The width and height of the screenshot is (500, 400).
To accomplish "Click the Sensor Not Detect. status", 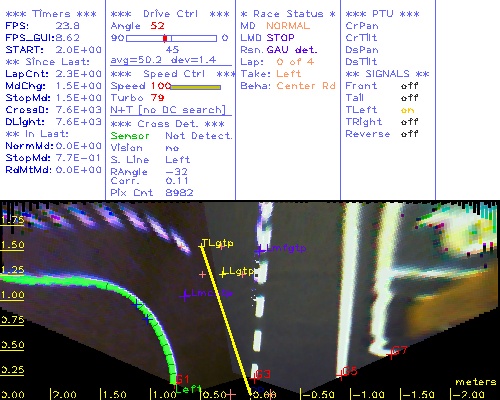I will [171, 136].
